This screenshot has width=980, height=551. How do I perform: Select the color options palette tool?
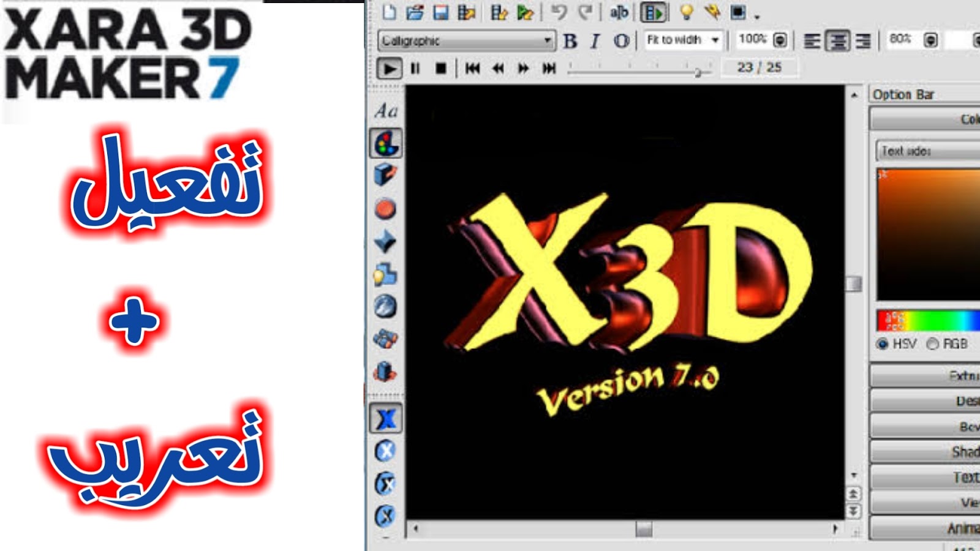pos(386,144)
